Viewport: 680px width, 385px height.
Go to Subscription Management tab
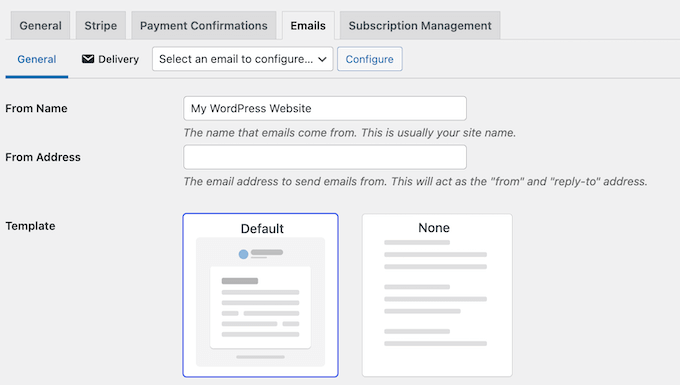click(420, 26)
